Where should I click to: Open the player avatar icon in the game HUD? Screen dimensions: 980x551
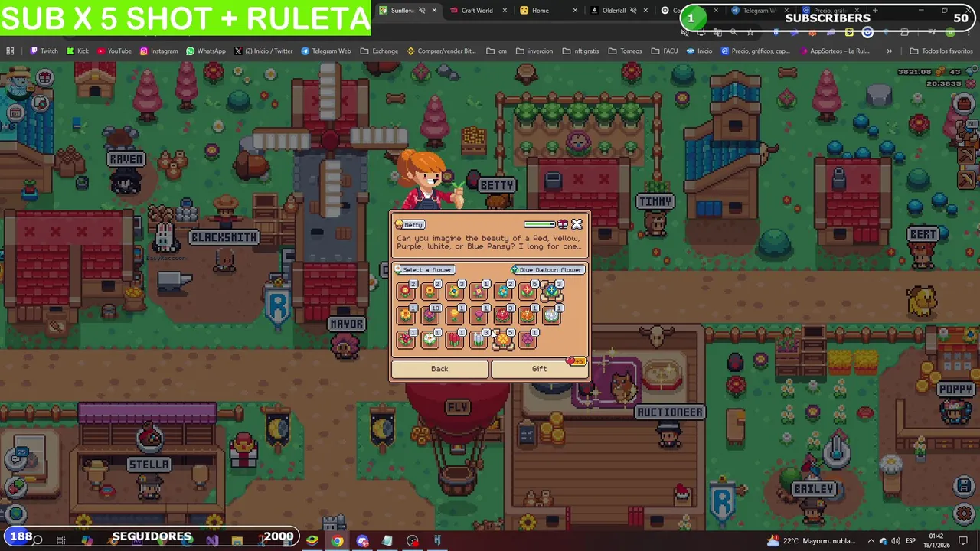click(18, 83)
